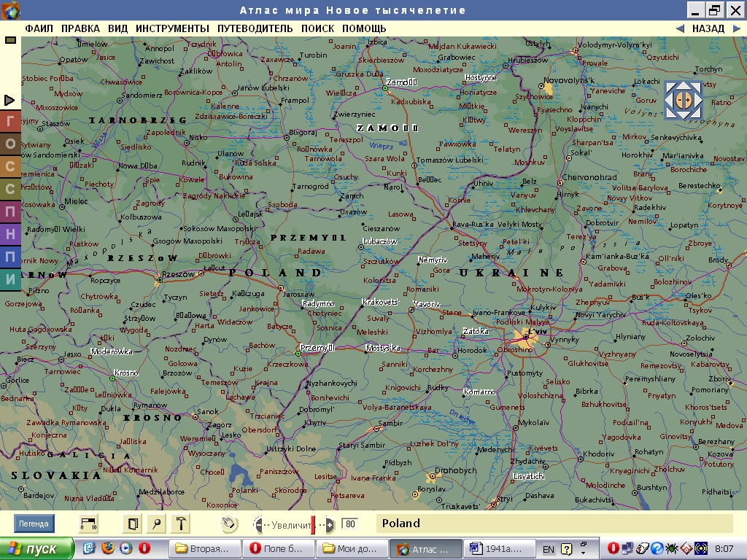The width and height of the screenshot is (747, 560).
Task: Click the left back arrow beside НАЗАД
Action: pos(681,28)
